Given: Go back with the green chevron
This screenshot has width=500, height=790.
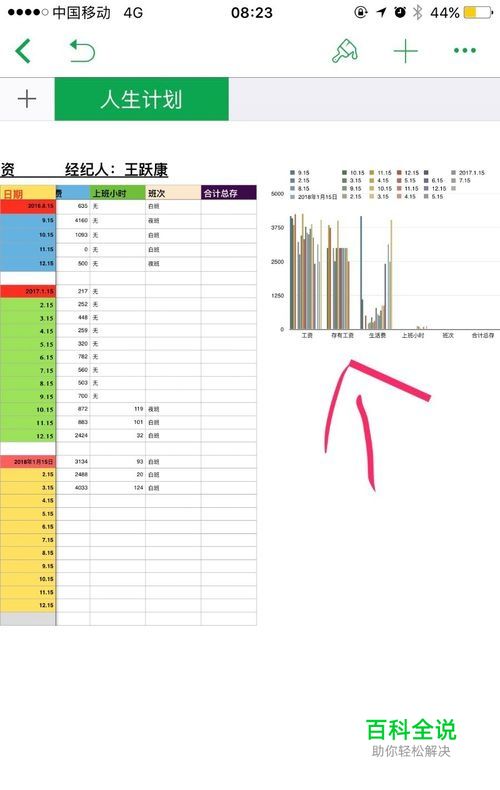Looking at the screenshot, I should pos(23,51).
